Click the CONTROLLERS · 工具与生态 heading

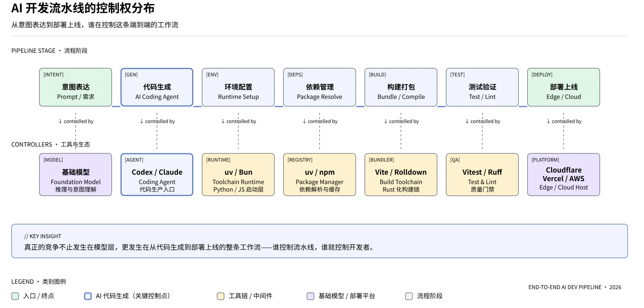[51, 144]
